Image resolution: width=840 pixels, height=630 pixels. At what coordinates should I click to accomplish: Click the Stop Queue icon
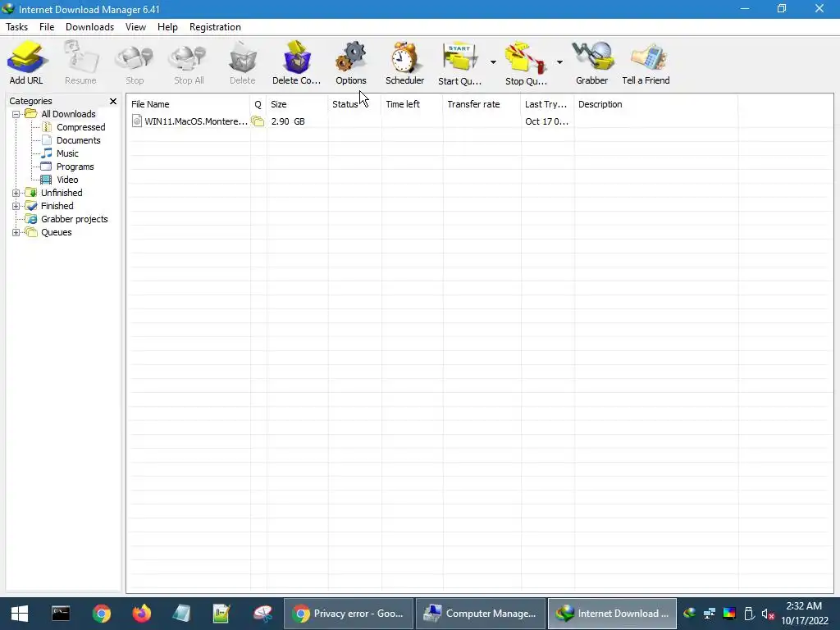526,58
